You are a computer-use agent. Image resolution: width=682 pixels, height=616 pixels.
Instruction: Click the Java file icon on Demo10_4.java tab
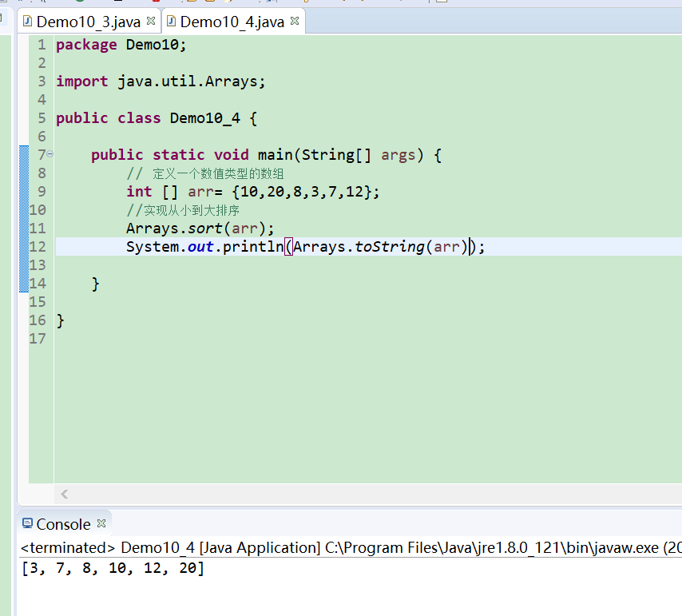click(x=172, y=21)
